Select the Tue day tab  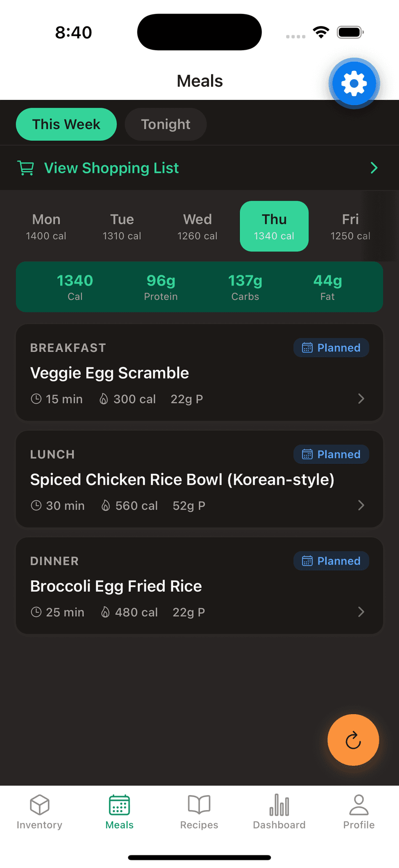[122, 227]
